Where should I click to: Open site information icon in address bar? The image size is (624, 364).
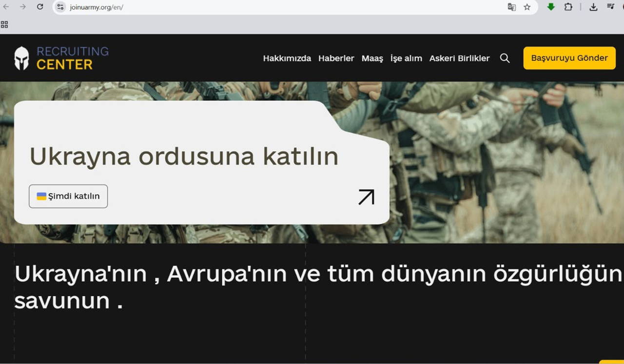coord(60,7)
